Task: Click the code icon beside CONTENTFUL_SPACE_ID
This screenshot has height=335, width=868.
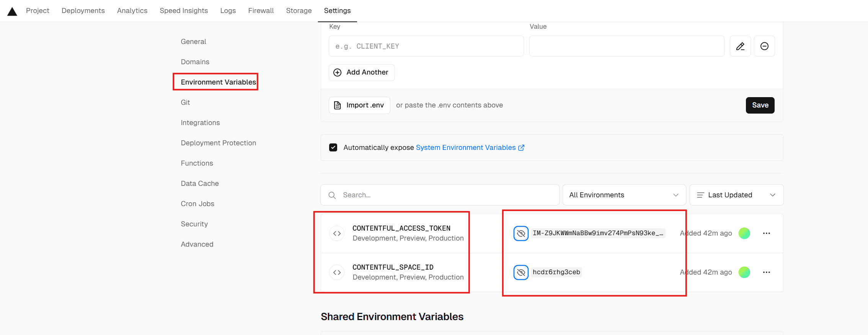Action: tap(337, 272)
